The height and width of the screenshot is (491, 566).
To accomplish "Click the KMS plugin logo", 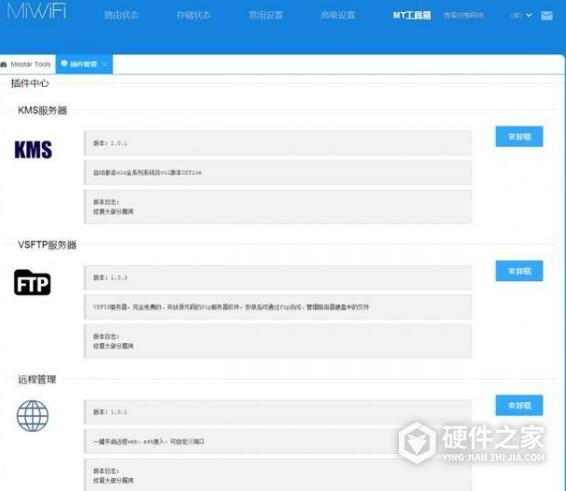I will pyautogui.click(x=33, y=149).
